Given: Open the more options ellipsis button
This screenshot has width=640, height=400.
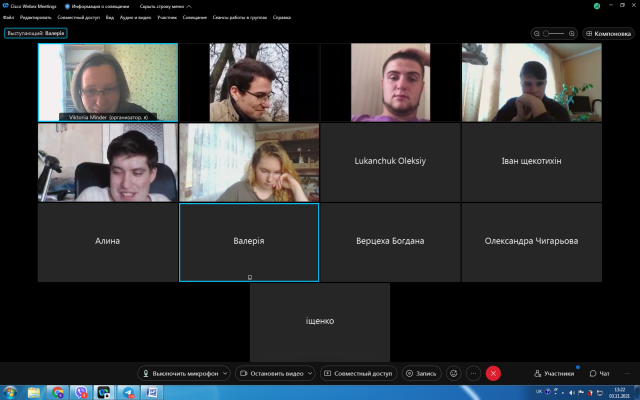Looking at the screenshot, I should 473,373.
